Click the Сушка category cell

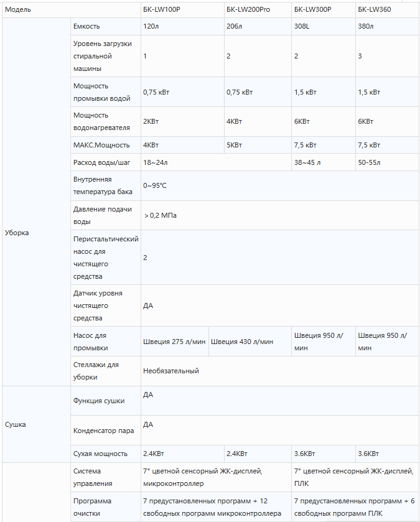[36, 424]
